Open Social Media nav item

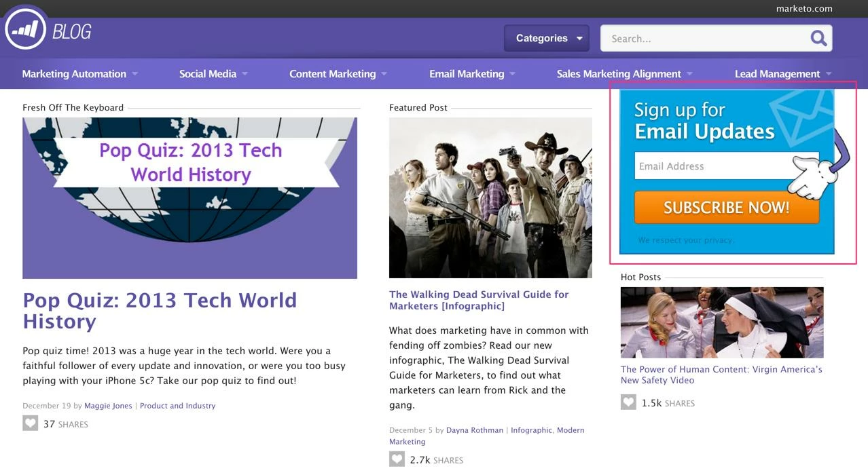[208, 73]
